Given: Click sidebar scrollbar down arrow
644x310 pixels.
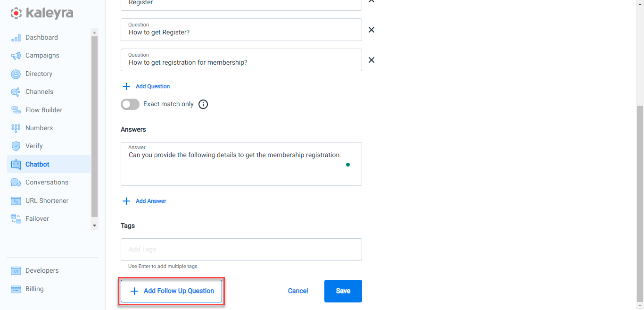Looking at the screenshot, I should tap(94, 226).
